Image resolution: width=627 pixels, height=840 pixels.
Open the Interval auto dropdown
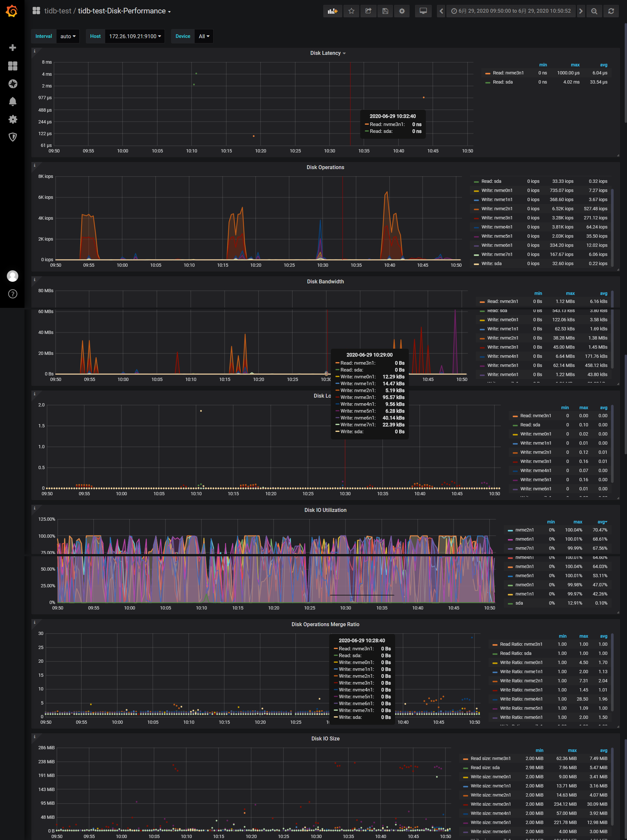click(68, 37)
